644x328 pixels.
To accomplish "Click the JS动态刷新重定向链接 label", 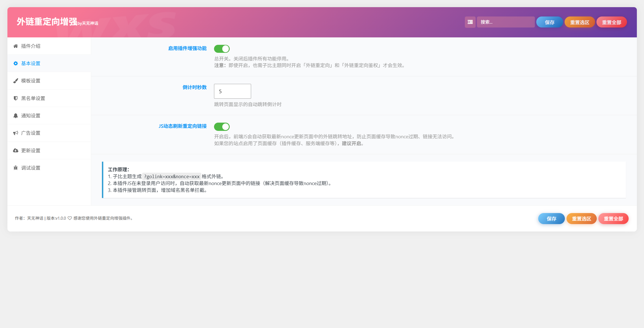I will [x=183, y=126].
